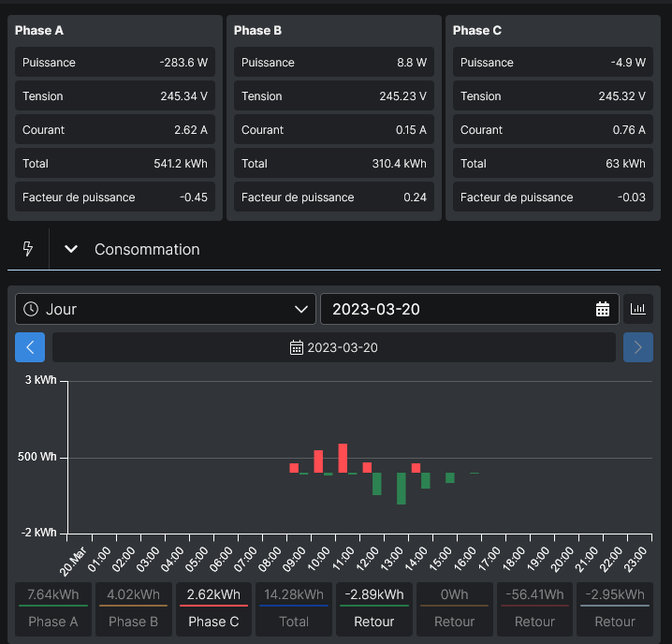Viewport: 672px width, 644px height.
Task: Toggle Phase A 7.64kWh series
Action: tap(53, 608)
